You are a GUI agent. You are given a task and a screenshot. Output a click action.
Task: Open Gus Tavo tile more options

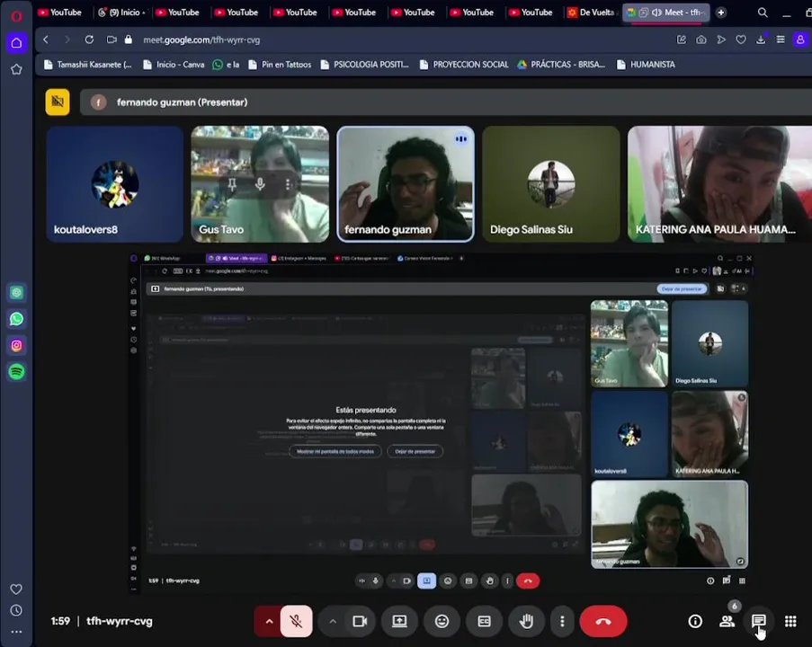(288, 184)
